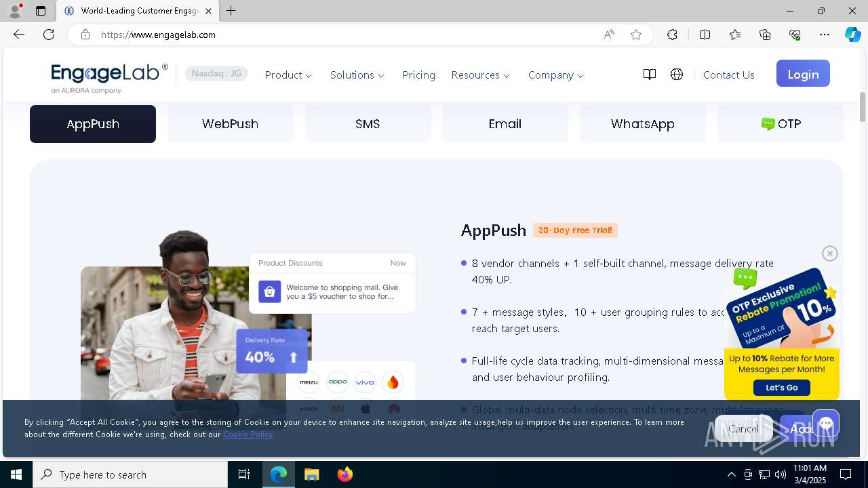Expand the Resources menu

[481, 75]
